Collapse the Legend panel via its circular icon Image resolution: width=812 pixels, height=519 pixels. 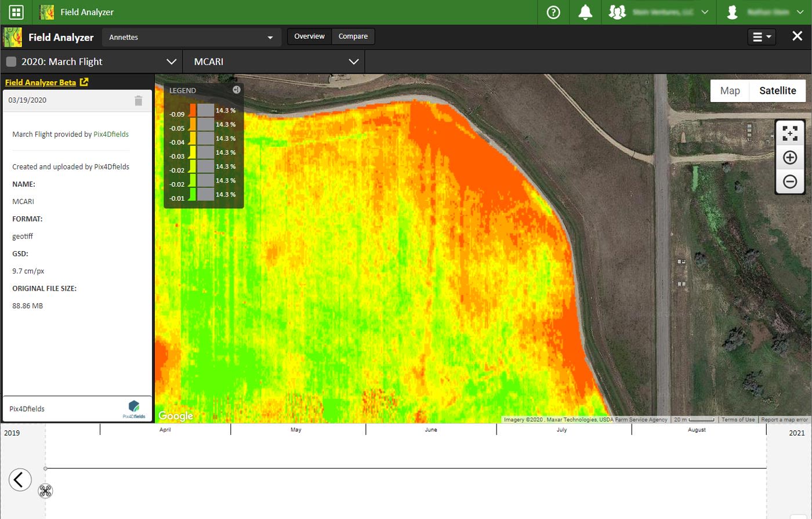[x=237, y=89]
